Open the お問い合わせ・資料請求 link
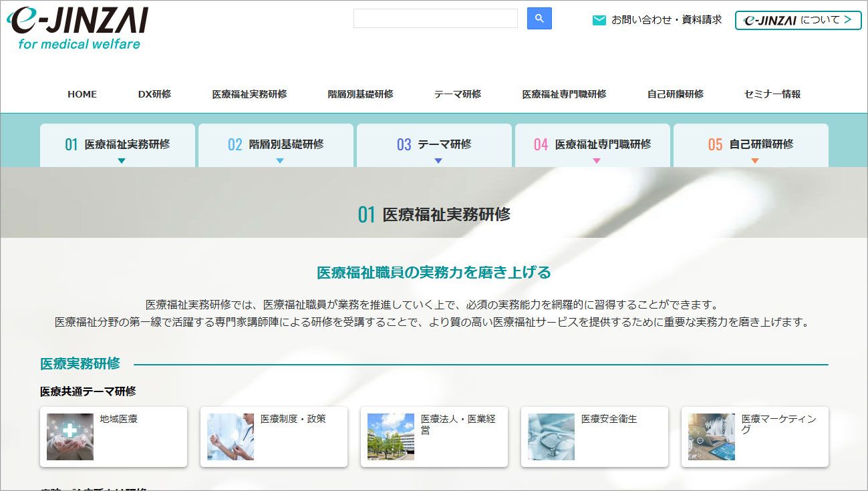The width and height of the screenshot is (868, 491). tap(667, 20)
